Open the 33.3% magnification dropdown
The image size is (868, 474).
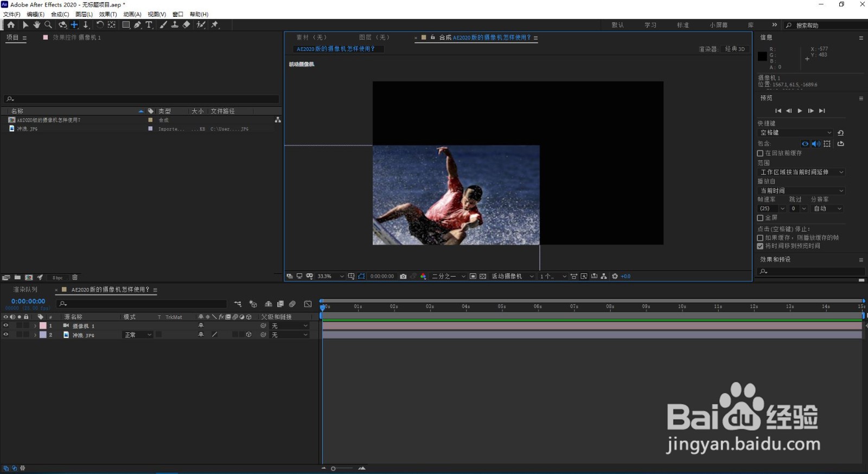click(330, 276)
